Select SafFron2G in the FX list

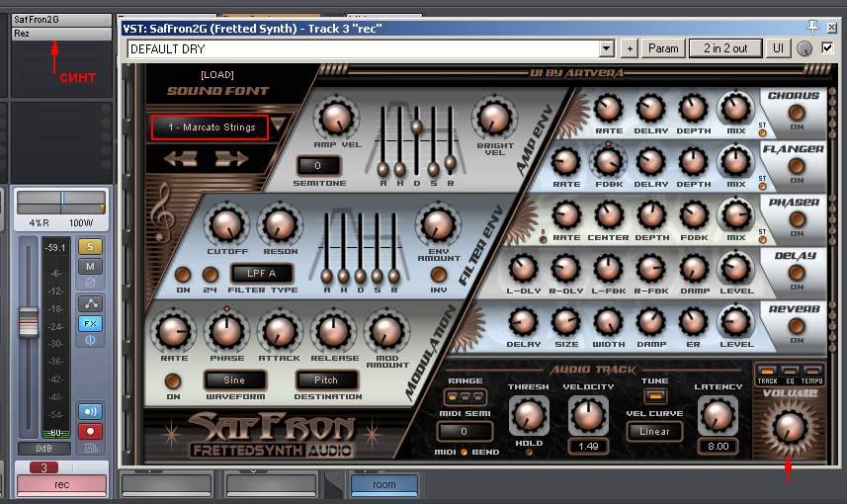point(61,20)
